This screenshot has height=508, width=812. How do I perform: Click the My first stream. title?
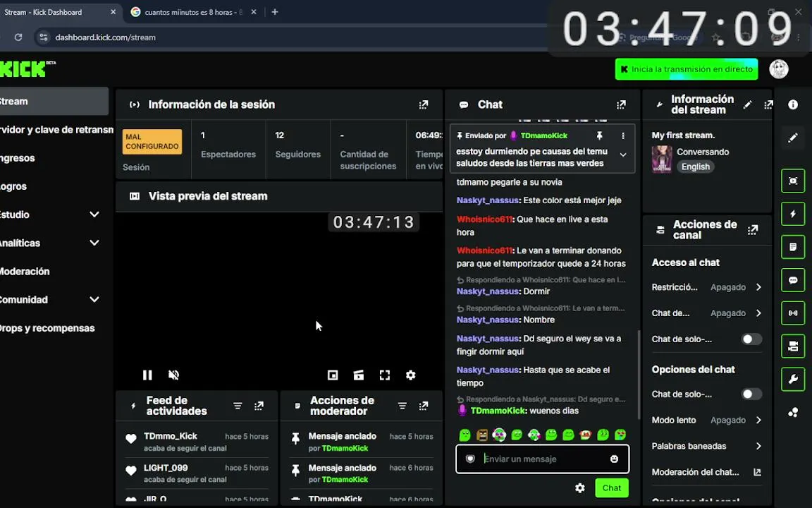point(683,135)
